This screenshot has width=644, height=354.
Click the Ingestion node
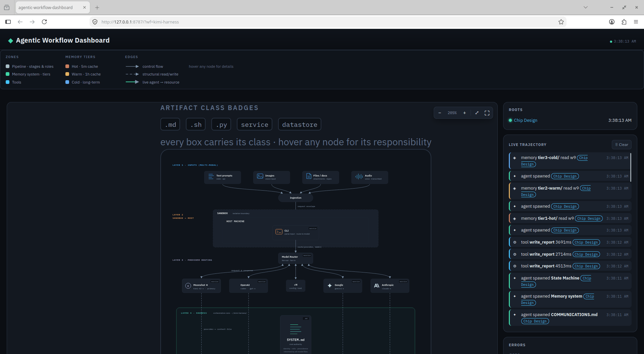coord(296,198)
